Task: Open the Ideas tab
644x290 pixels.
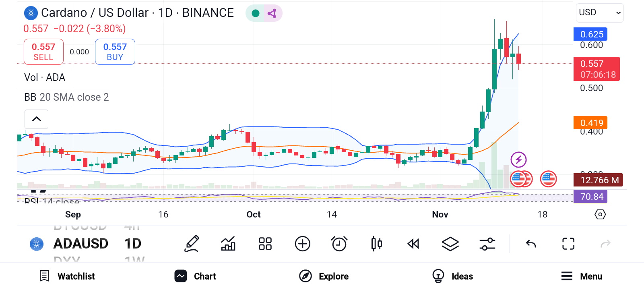Action: click(453, 276)
